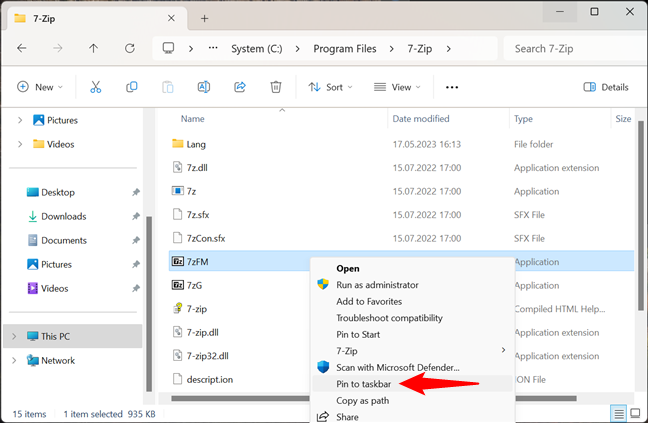This screenshot has width=648, height=423.
Task: Choose Add to Favorites
Action: pyautogui.click(x=412, y=302)
